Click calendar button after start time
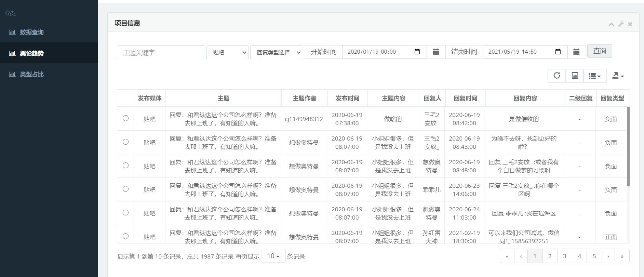This screenshot has width=644, height=277. click(436, 52)
